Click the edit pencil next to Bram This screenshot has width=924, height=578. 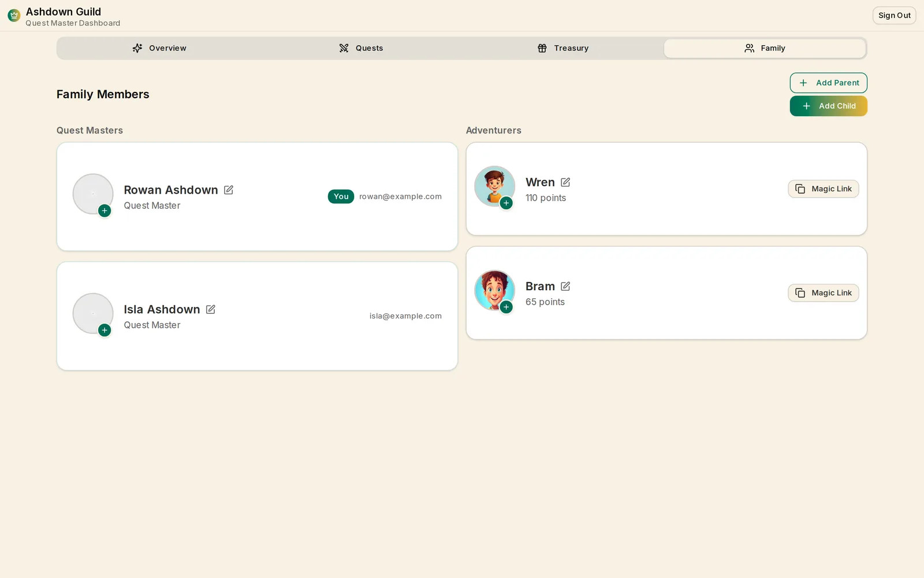point(565,286)
